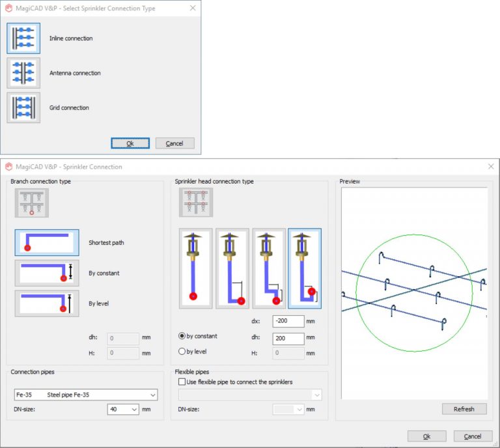Viewport: 500px width, 448px height.
Task: Select the return-bend sprinkler head type
Action: (305, 268)
